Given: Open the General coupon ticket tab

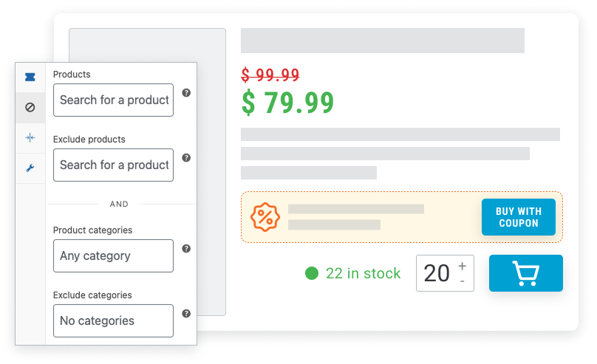Looking at the screenshot, I should [x=30, y=77].
